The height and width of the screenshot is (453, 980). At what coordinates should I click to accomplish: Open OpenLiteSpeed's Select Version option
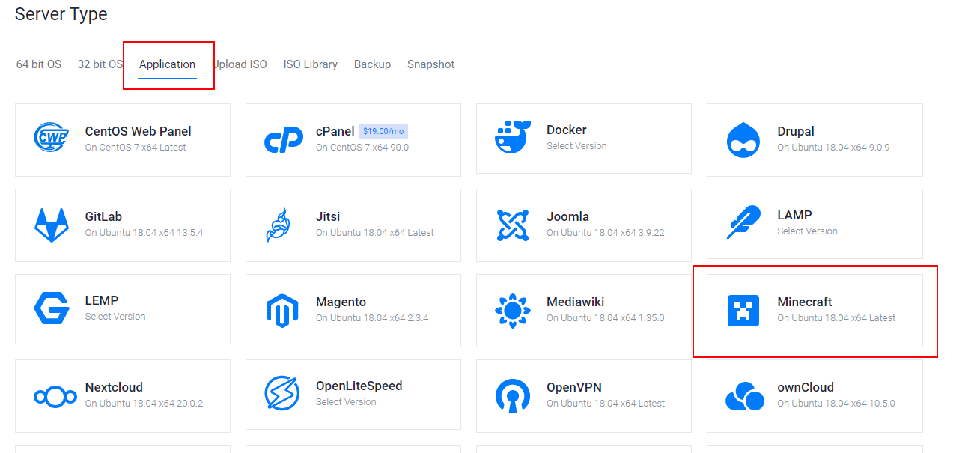point(346,402)
